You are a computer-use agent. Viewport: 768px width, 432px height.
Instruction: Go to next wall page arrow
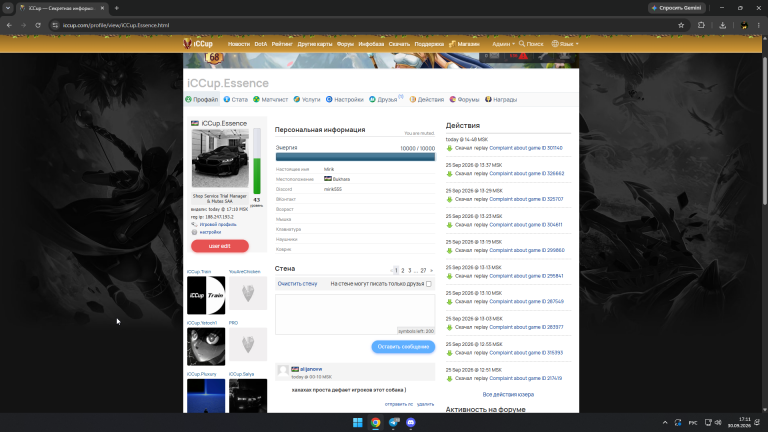[432, 270]
